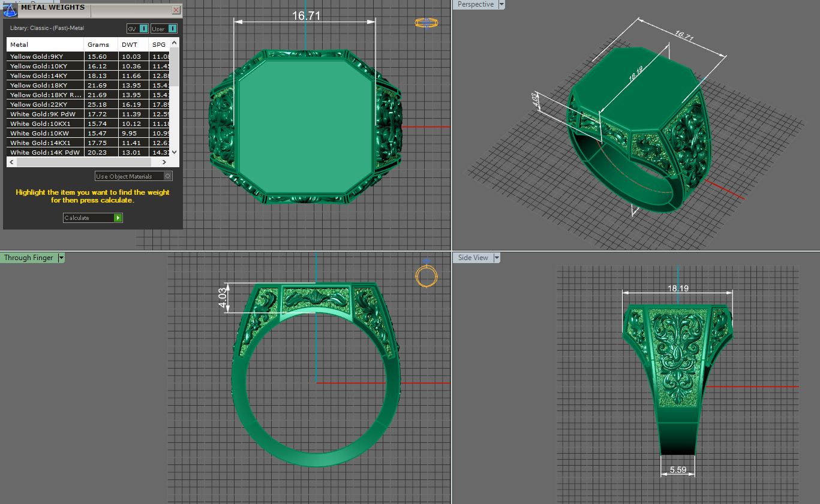Select the Perspective viewport title tab
Image resolution: width=820 pixels, height=504 pixels.
point(476,4)
